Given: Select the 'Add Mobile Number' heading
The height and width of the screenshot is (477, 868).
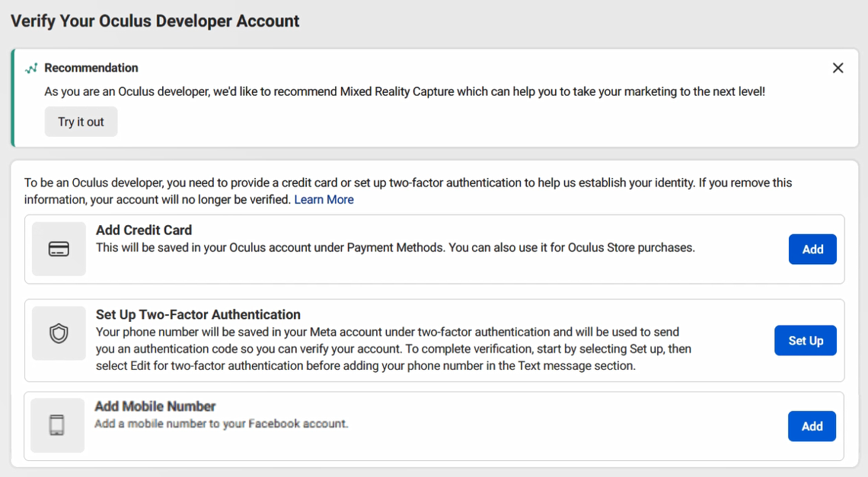Looking at the screenshot, I should click(155, 406).
